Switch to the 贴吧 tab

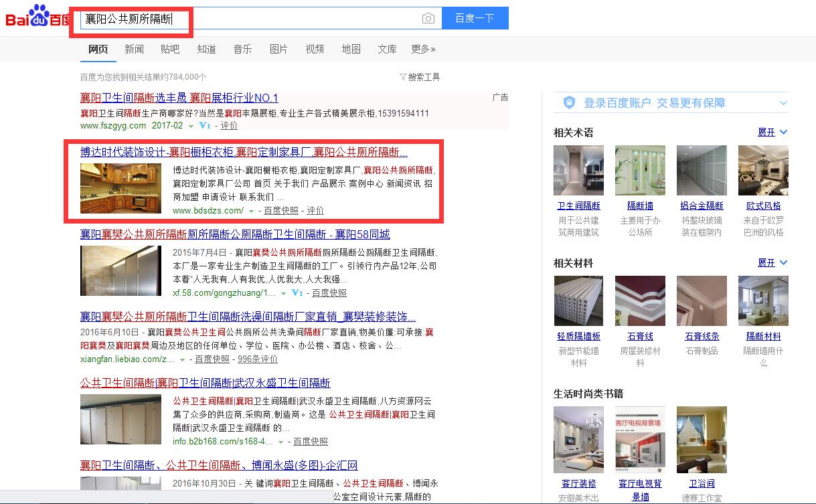pos(170,49)
